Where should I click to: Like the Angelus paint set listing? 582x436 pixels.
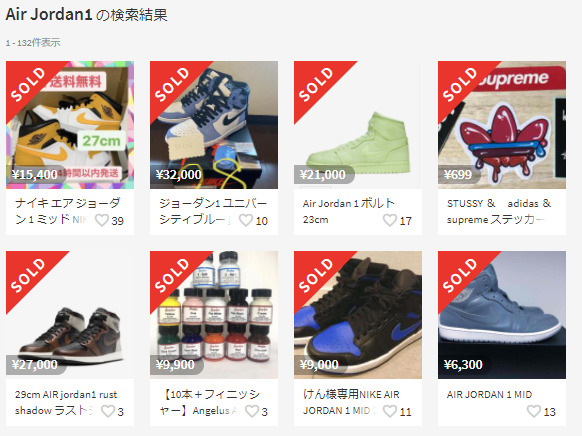[x=252, y=411]
